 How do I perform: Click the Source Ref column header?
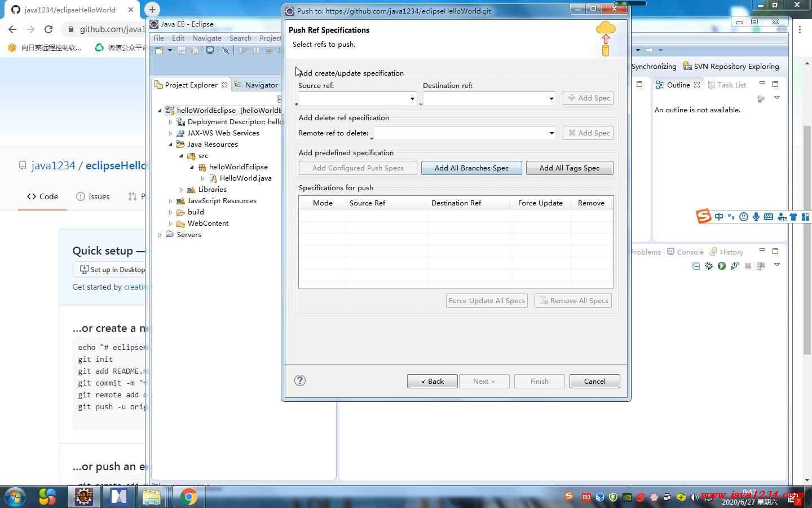[x=387, y=203]
